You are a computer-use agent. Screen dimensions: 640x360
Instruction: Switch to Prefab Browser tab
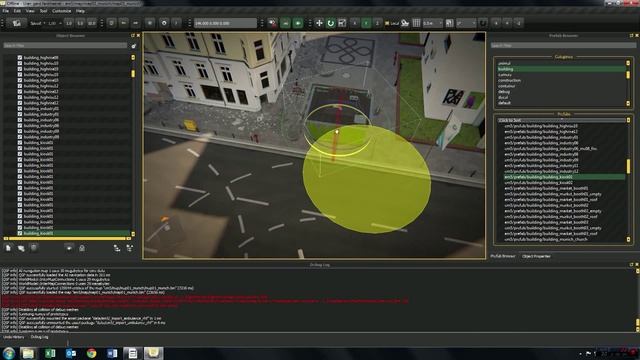pyautogui.click(x=503, y=256)
